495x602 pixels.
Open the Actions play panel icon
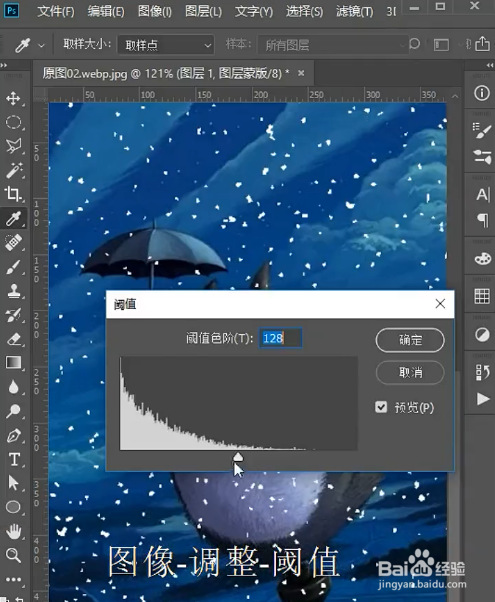[x=483, y=399]
